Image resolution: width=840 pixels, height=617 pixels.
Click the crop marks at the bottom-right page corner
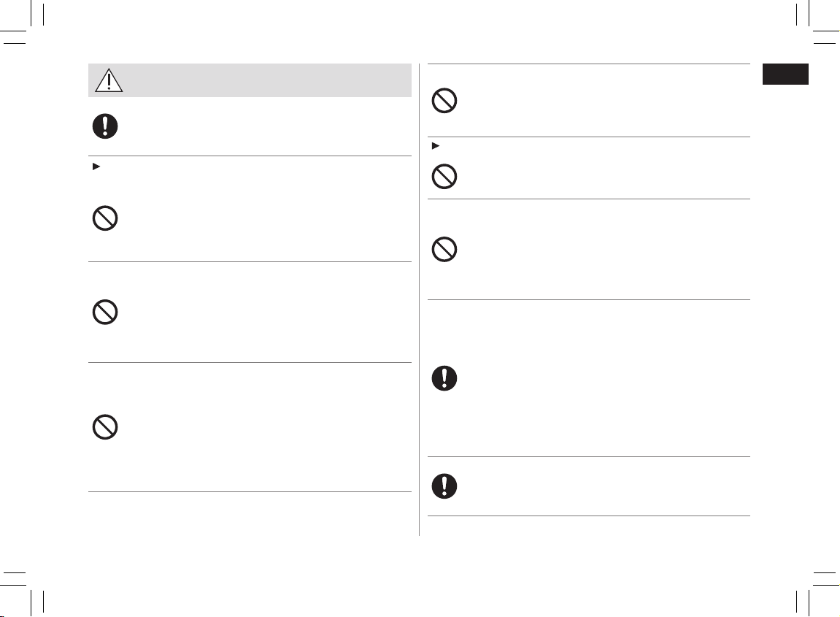(x=817, y=594)
